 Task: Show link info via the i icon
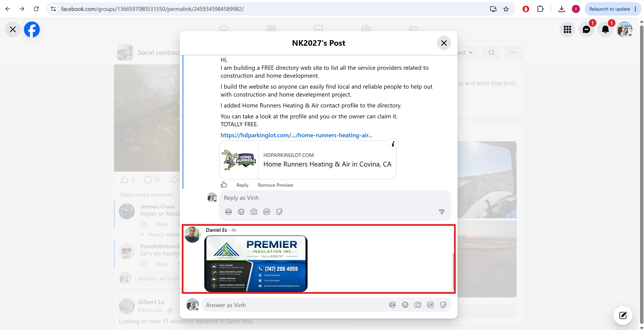[x=393, y=144]
